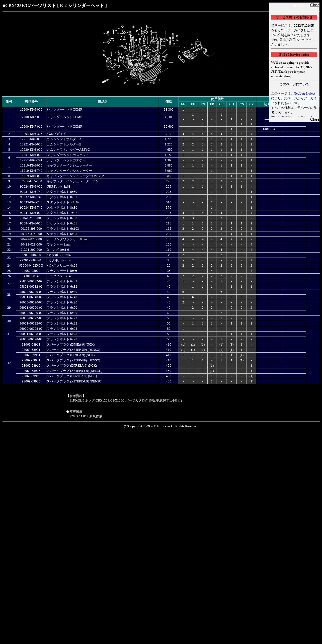Click the CBX125F/C parts list page title
Image resolution: width=322 pixels, height=644 pixels.
55,6
